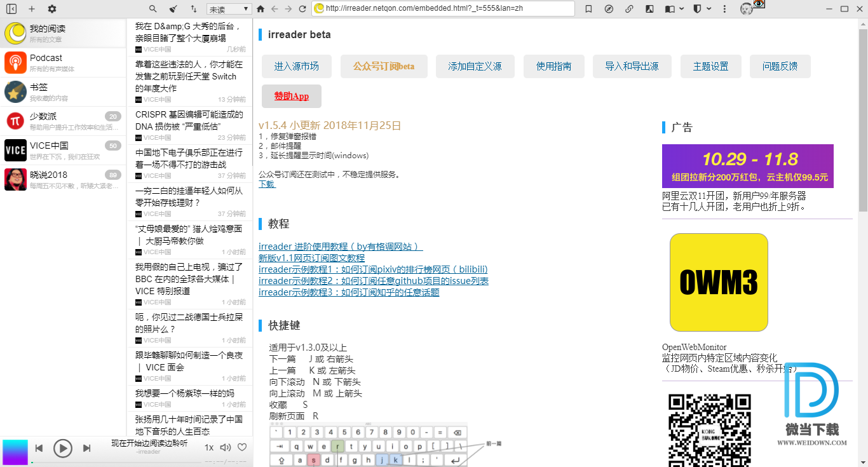Screen dimensions: 868x467
Task: Mark all read with the broom icon
Action: point(173,9)
